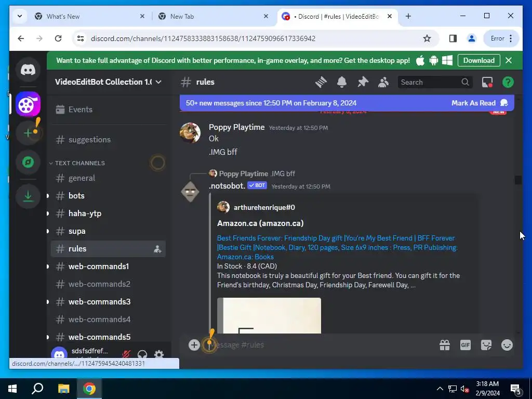Toggle the headphones deafen button
The height and width of the screenshot is (399, 532).
click(x=142, y=354)
